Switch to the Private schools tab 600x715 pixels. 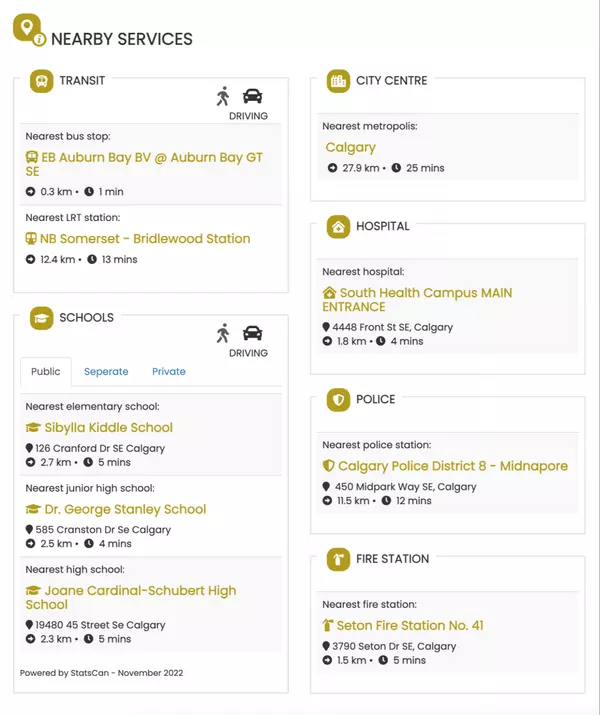coord(169,372)
